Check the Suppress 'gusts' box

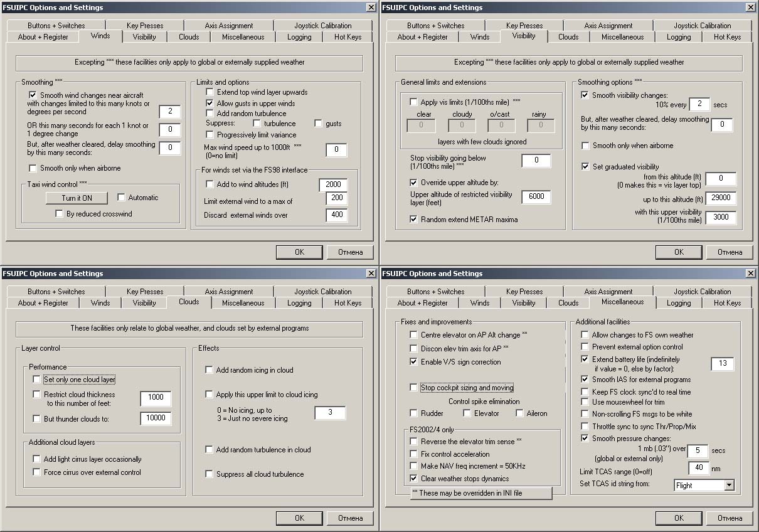(x=318, y=124)
